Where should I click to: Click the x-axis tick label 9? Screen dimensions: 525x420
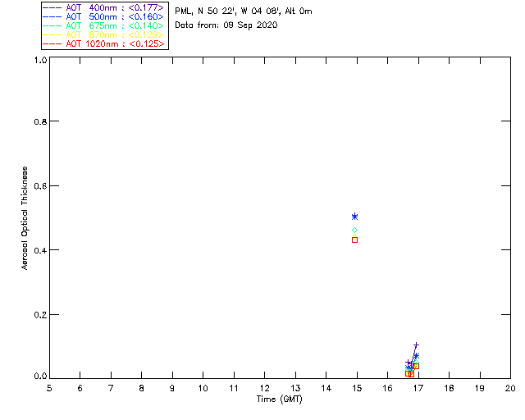[172, 388]
